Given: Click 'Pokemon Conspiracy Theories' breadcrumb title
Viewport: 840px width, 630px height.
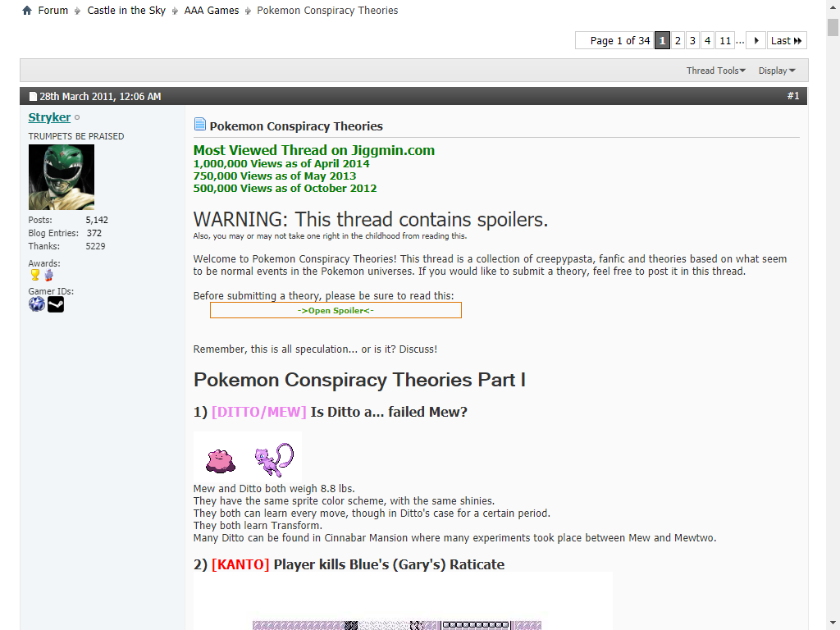Looking at the screenshot, I should click(327, 10).
